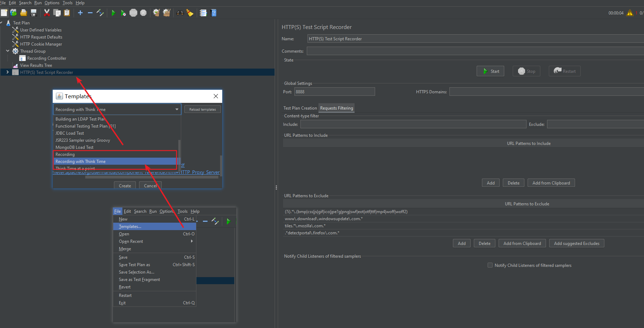The image size is (644, 328).
Task: Choose Templates... in the File menu
Action: pyautogui.click(x=154, y=227)
